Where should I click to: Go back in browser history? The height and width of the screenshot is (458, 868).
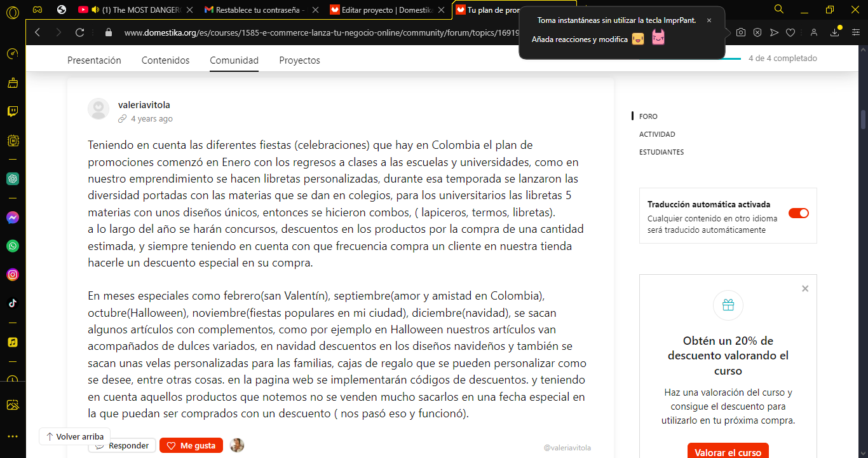[37, 32]
